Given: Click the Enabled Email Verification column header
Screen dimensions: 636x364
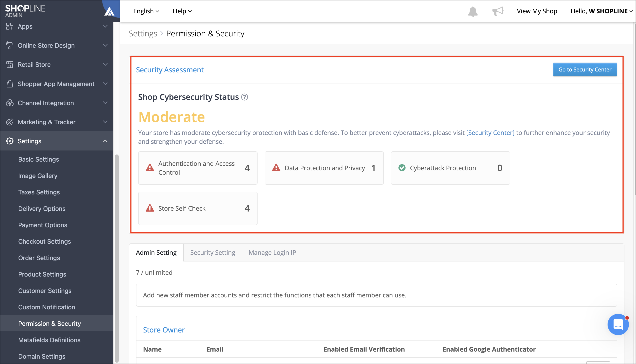Looking at the screenshot, I should coord(364,349).
